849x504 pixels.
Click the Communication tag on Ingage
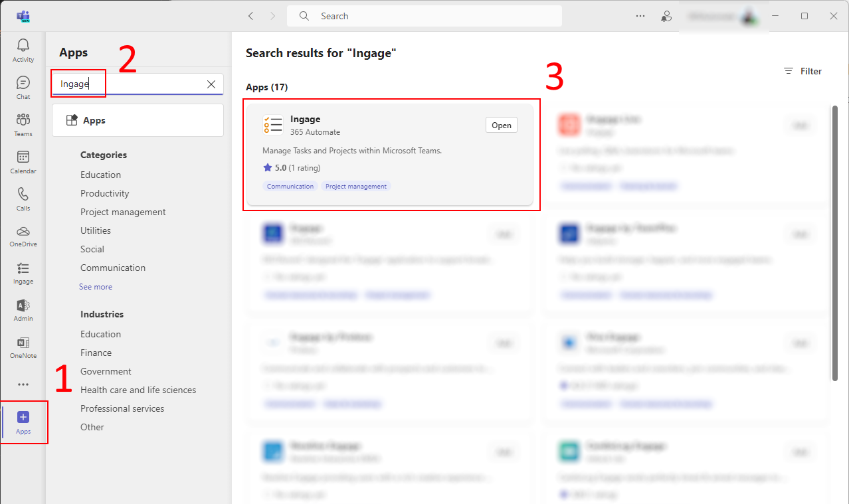pyautogui.click(x=290, y=186)
